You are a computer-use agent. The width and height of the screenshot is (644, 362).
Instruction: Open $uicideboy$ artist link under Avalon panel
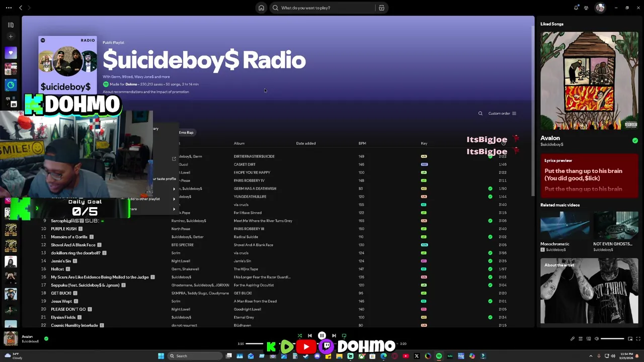click(552, 145)
